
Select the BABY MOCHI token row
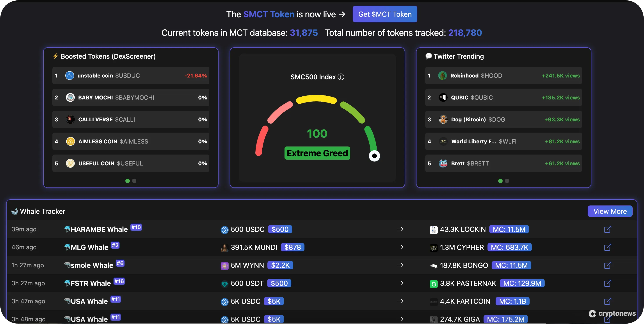point(130,97)
